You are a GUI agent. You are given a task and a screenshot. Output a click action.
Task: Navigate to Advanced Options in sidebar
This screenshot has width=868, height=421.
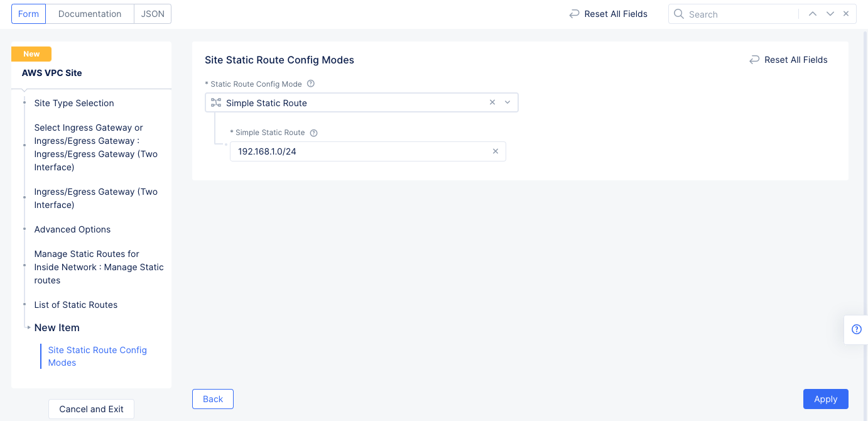pos(72,229)
